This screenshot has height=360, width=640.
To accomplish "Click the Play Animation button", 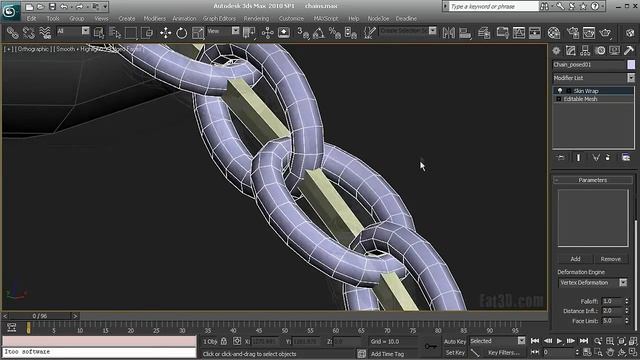I will [x=559, y=341].
